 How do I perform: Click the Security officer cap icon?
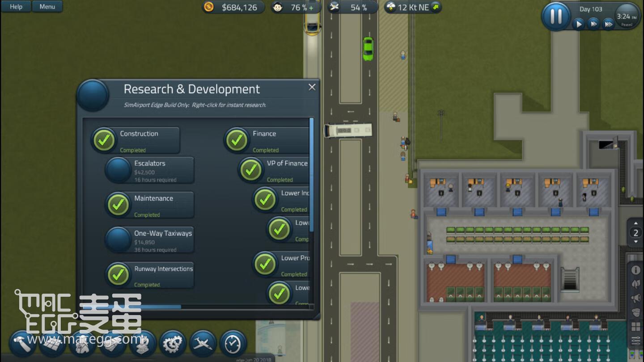[x=636, y=312]
